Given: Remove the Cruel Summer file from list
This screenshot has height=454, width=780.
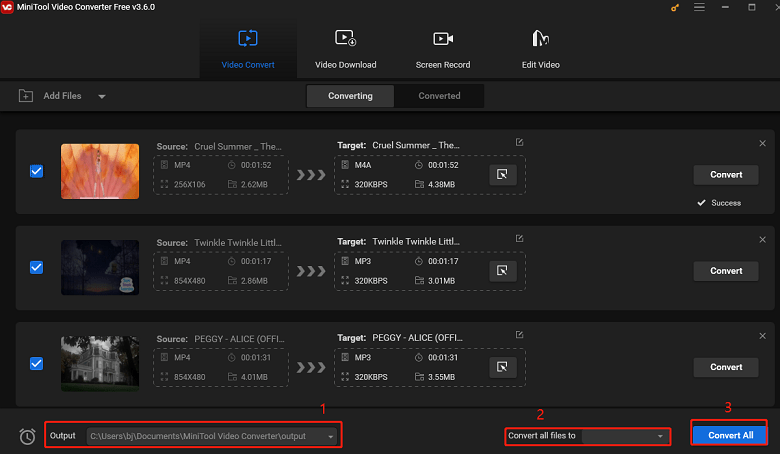Looking at the screenshot, I should (x=762, y=143).
